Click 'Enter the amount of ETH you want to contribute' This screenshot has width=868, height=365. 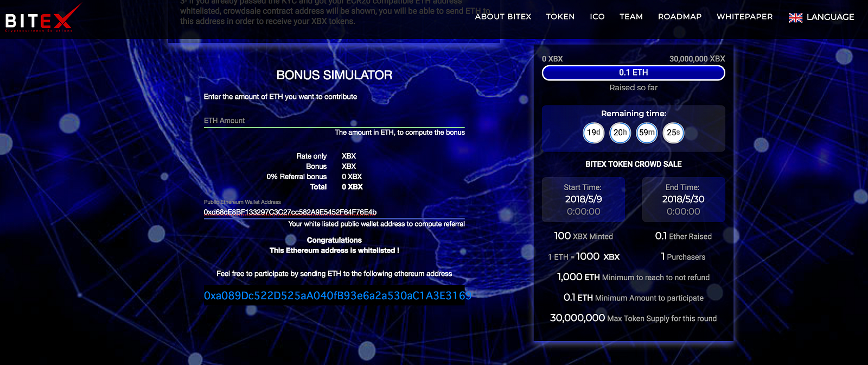pos(280,97)
